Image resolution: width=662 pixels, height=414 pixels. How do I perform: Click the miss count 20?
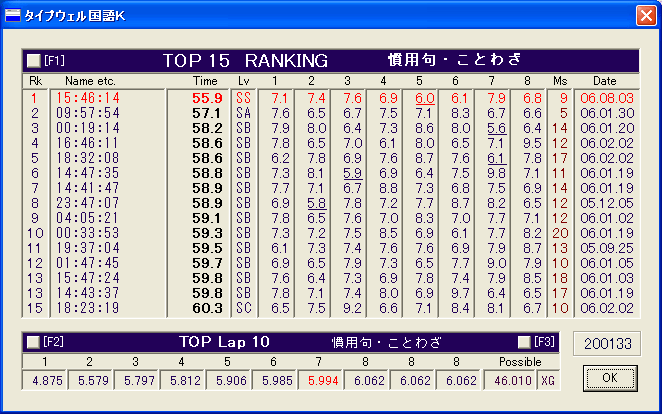tap(560, 233)
